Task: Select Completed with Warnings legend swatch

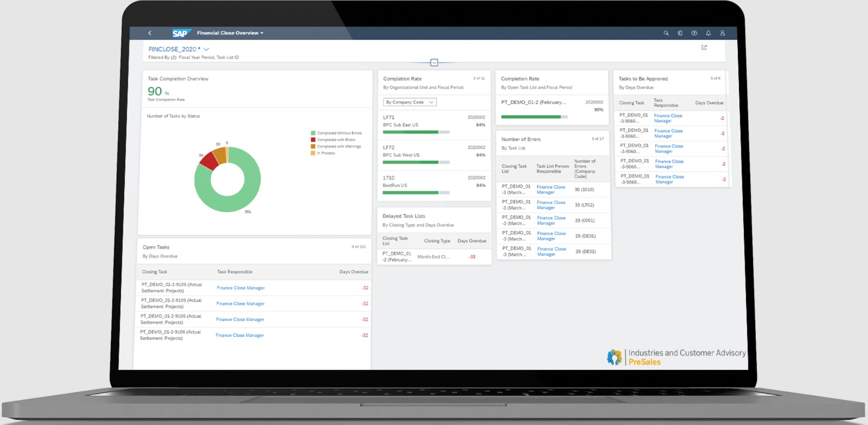Action: click(x=313, y=146)
